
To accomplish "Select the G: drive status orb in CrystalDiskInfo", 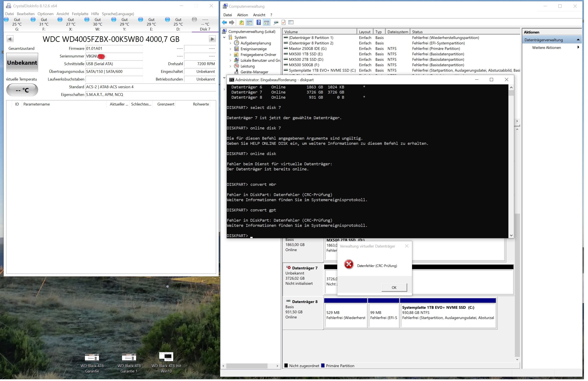I will pyautogui.click(x=6, y=19).
